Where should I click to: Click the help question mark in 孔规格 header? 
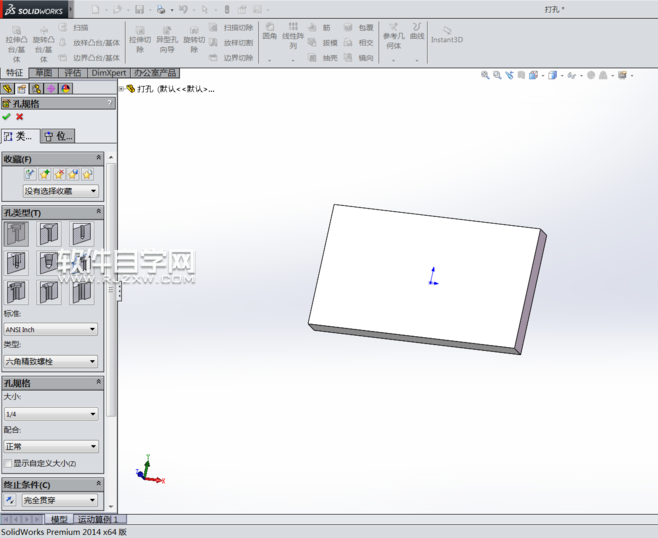pos(110,103)
